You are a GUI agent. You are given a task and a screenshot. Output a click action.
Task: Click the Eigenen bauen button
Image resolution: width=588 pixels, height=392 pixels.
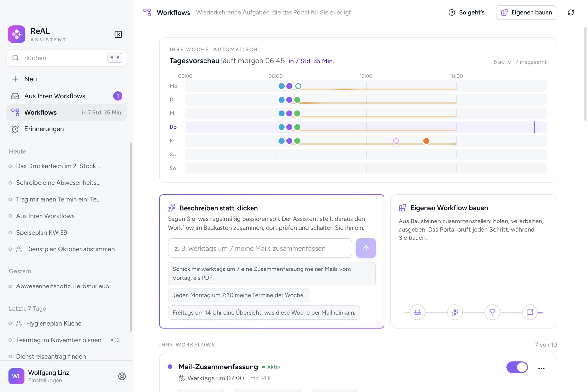point(527,12)
